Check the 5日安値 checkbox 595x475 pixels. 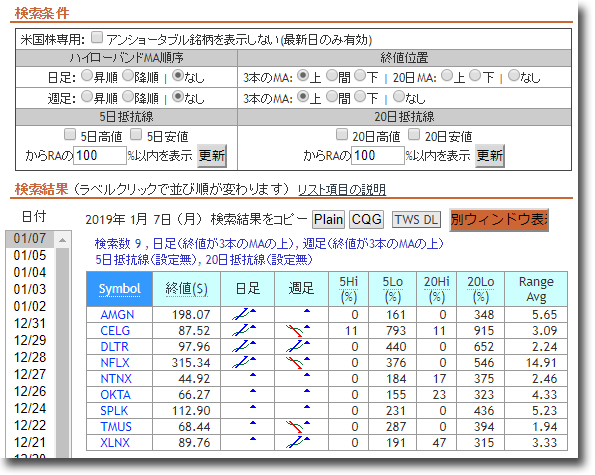click(136, 134)
